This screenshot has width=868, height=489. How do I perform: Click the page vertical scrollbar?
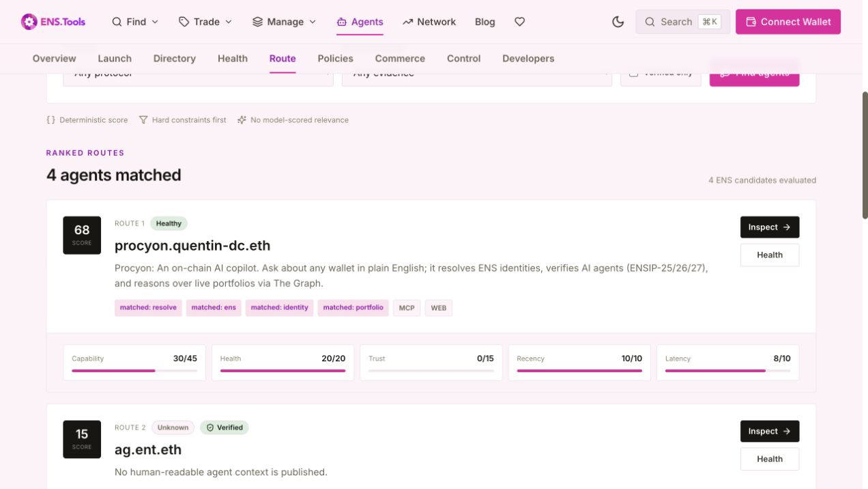(865, 154)
